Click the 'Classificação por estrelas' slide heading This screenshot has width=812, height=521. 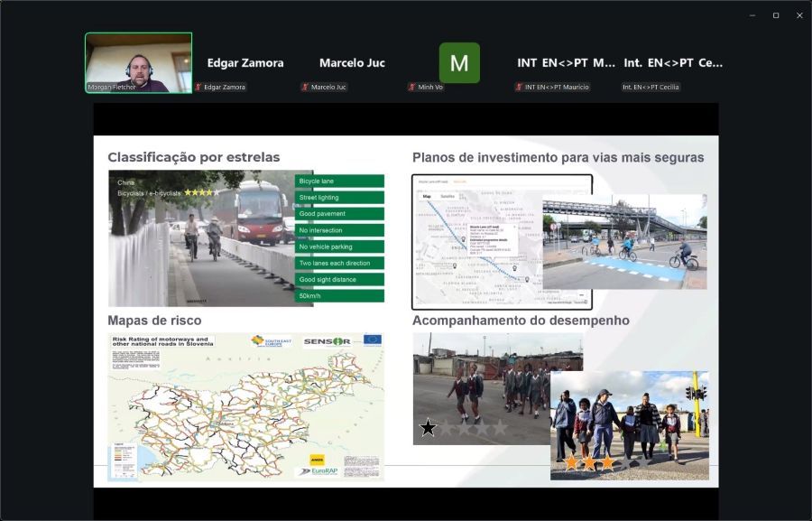[x=194, y=158]
